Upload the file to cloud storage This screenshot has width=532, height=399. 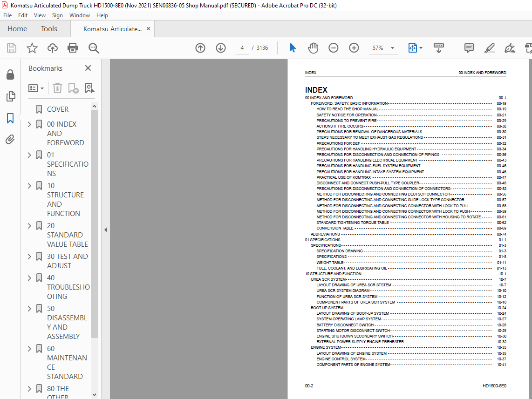pyautogui.click(x=52, y=48)
